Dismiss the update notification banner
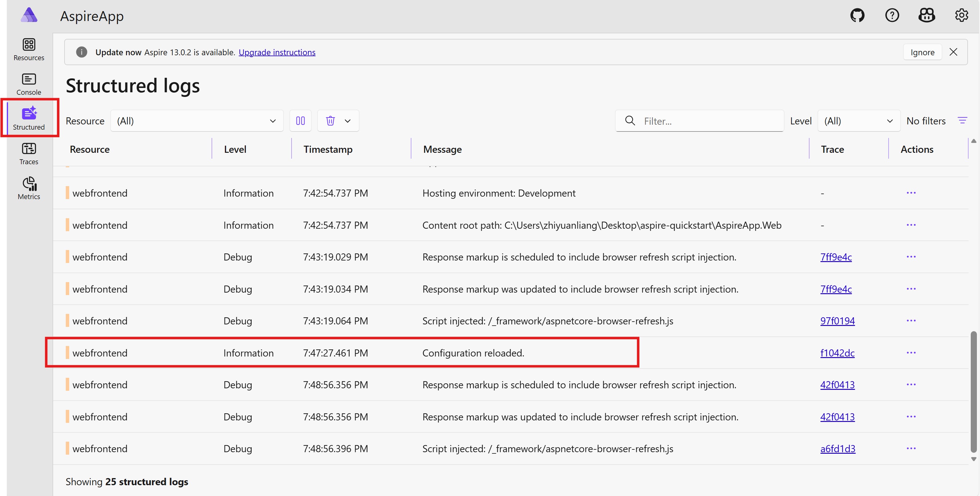Image resolution: width=980 pixels, height=496 pixels. click(x=953, y=52)
